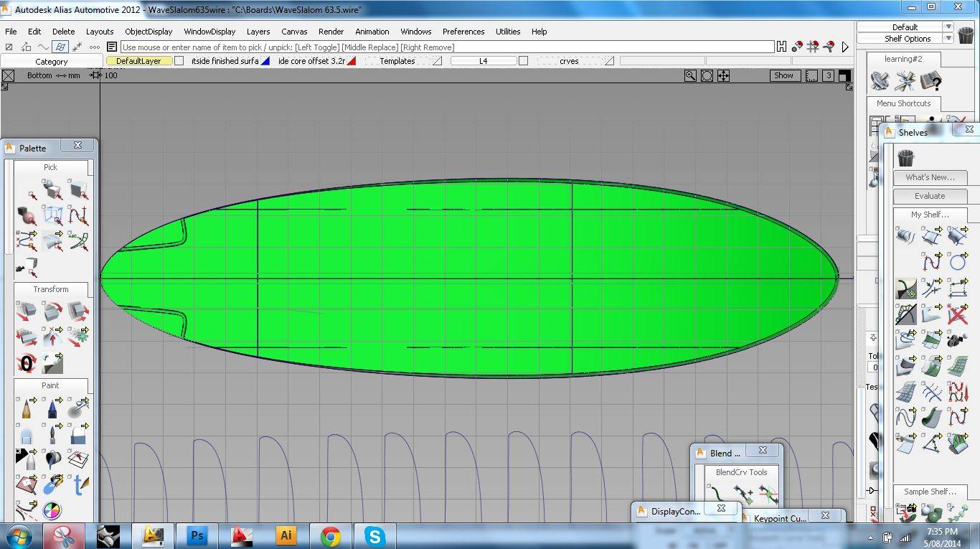Select the Scale tool in the Palette
Image resolution: width=980 pixels, height=549 pixels.
[79, 311]
